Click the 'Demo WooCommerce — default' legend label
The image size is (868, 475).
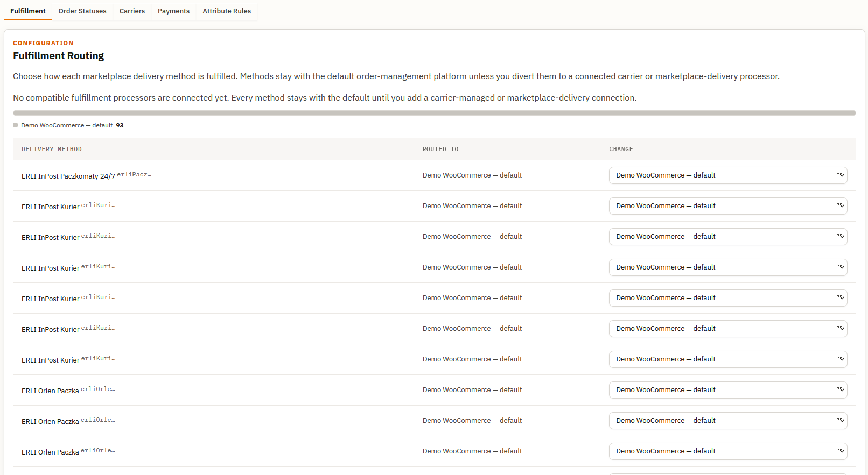pos(67,125)
